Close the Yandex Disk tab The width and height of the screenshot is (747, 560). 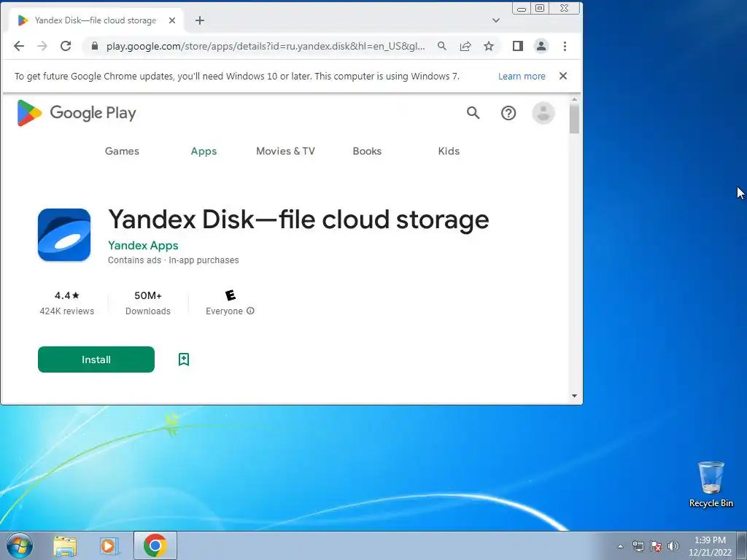(x=172, y=20)
